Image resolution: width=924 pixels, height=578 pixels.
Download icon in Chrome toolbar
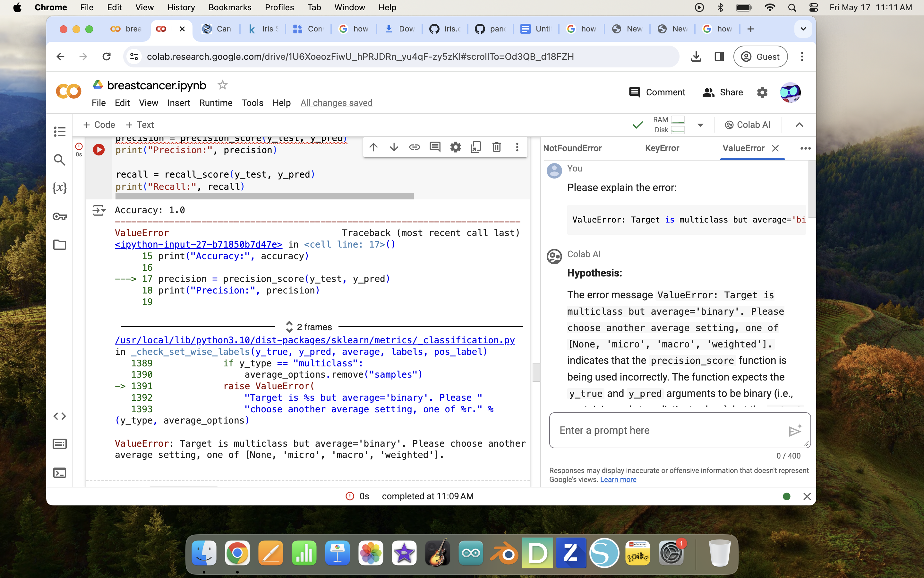[x=696, y=57]
